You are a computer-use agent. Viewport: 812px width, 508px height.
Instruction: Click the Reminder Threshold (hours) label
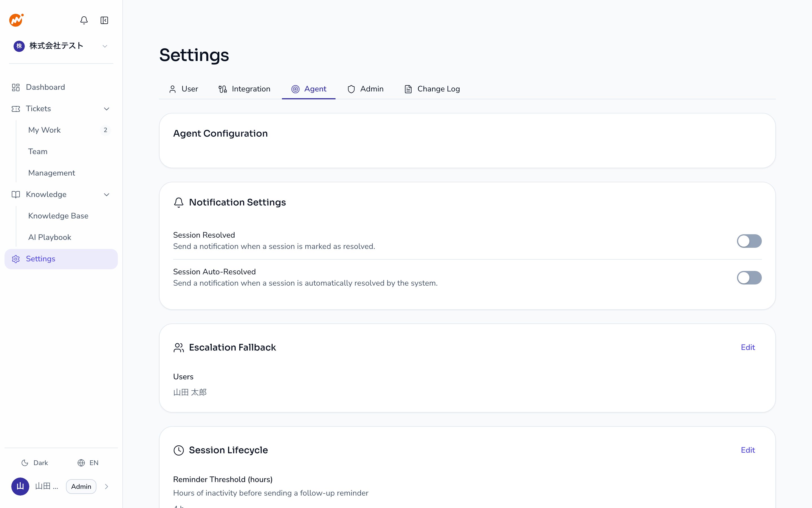point(223,479)
